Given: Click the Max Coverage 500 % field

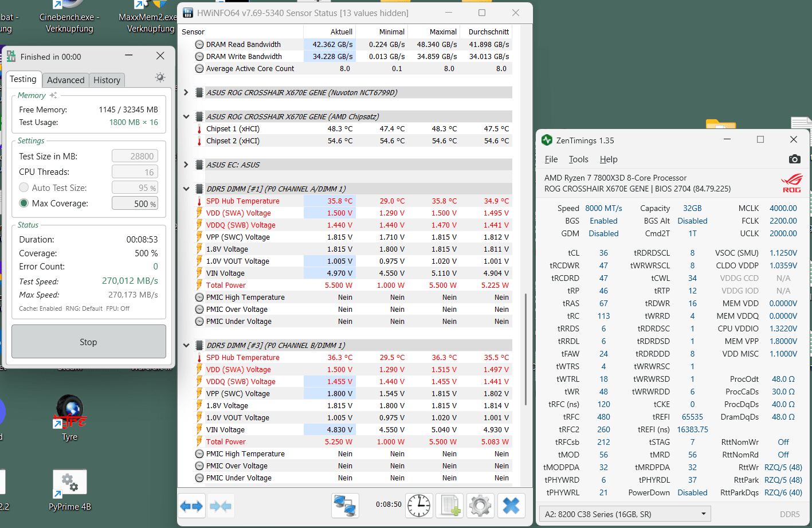Looking at the screenshot, I should [135, 204].
